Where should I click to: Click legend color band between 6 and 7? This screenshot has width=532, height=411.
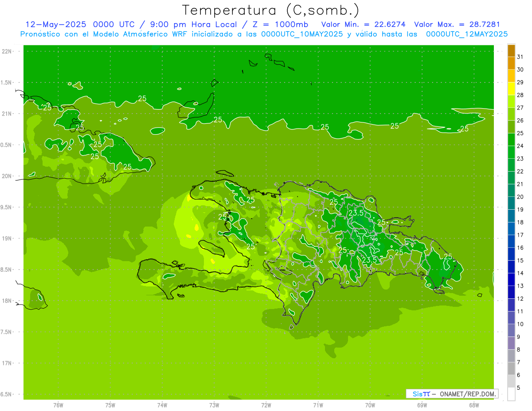click(x=511, y=369)
